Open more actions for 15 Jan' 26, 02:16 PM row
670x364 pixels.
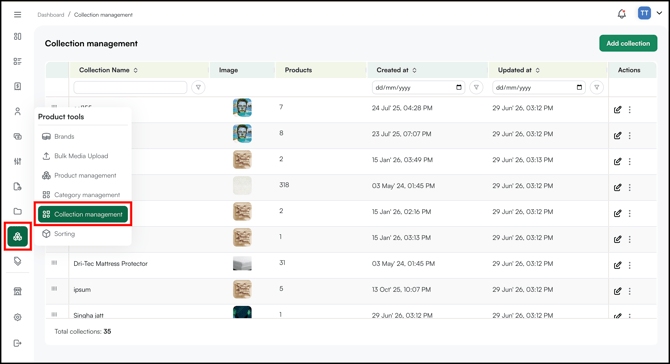pos(629,213)
